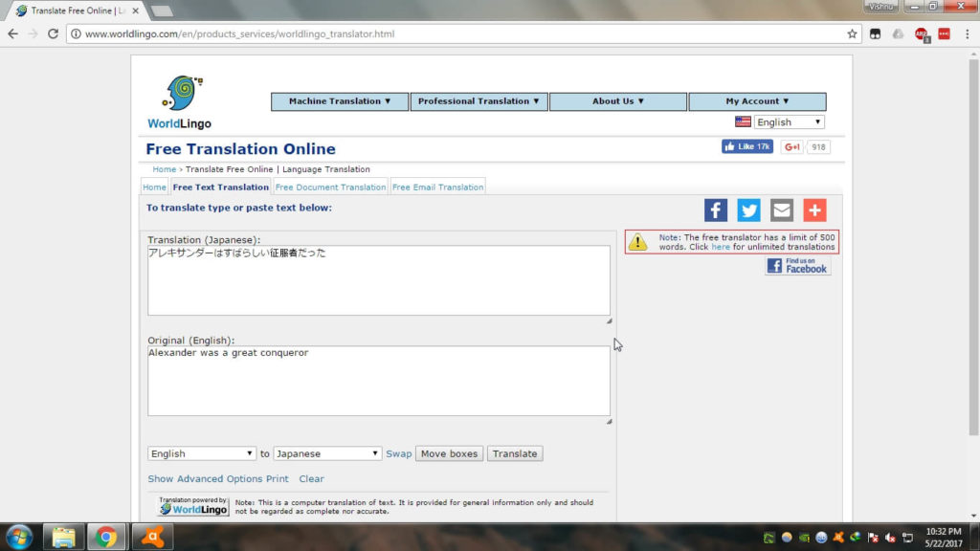Image resolution: width=980 pixels, height=551 pixels.
Task: Switch to Free Document Translation tab
Action: tap(330, 187)
